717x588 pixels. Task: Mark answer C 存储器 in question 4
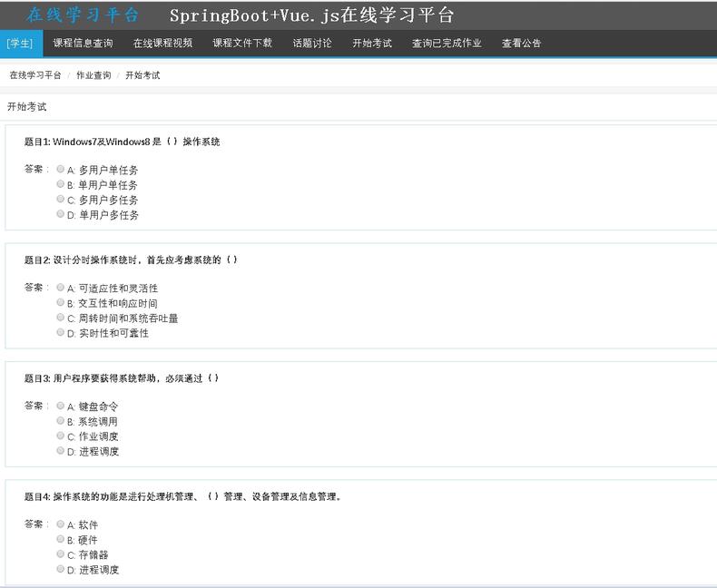point(61,554)
